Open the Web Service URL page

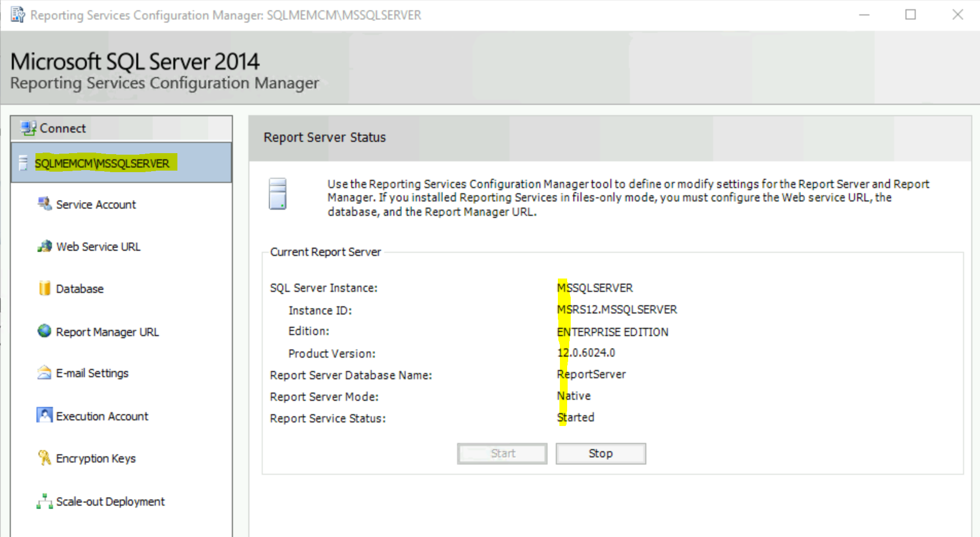[98, 247]
